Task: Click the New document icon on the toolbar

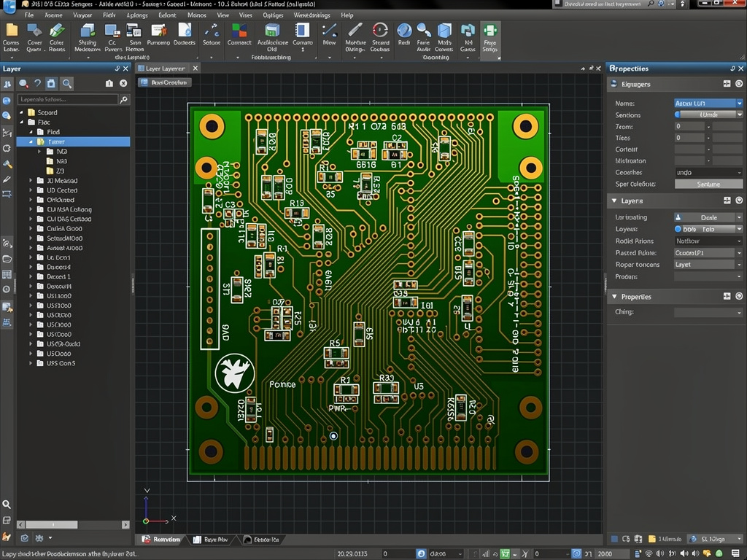Action: [x=330, y=33]
